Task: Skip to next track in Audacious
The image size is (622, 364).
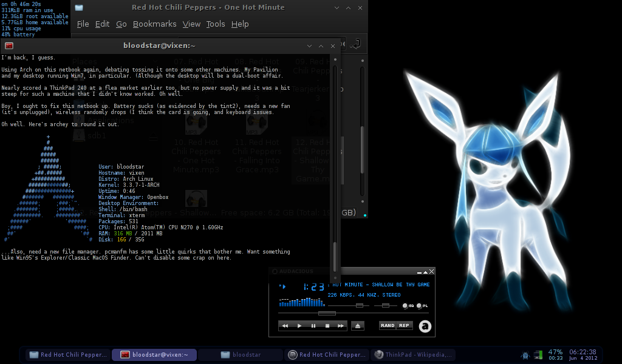Action: click(x=341, y=326)
